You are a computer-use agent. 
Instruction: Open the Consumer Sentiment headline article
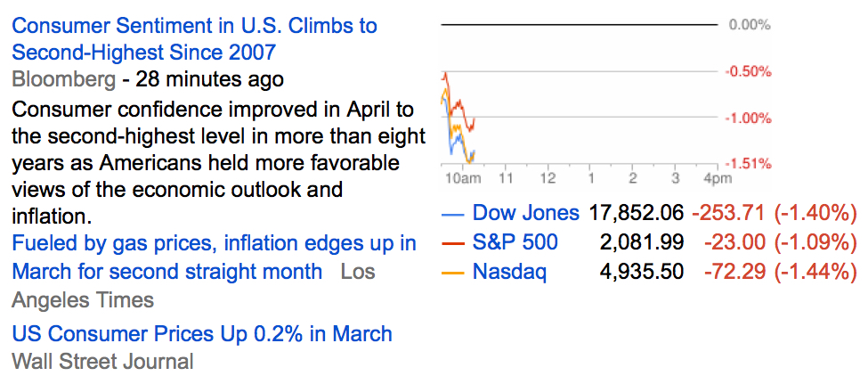[194, 37]
